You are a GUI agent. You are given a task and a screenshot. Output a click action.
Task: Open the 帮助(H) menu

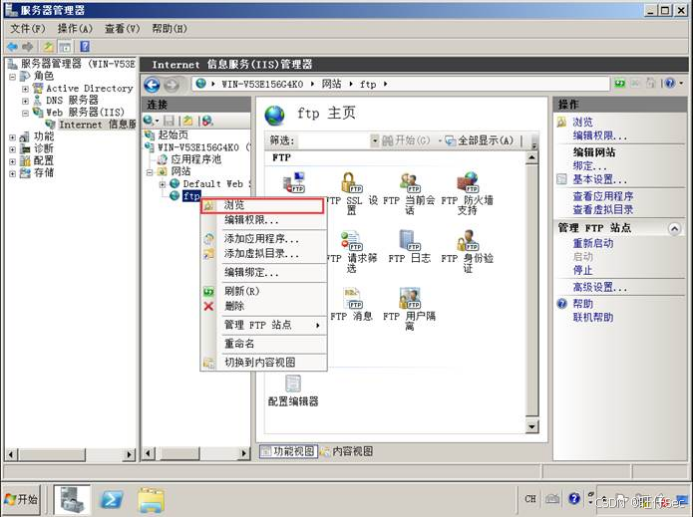pyautogui.click(x=170, y=29)
